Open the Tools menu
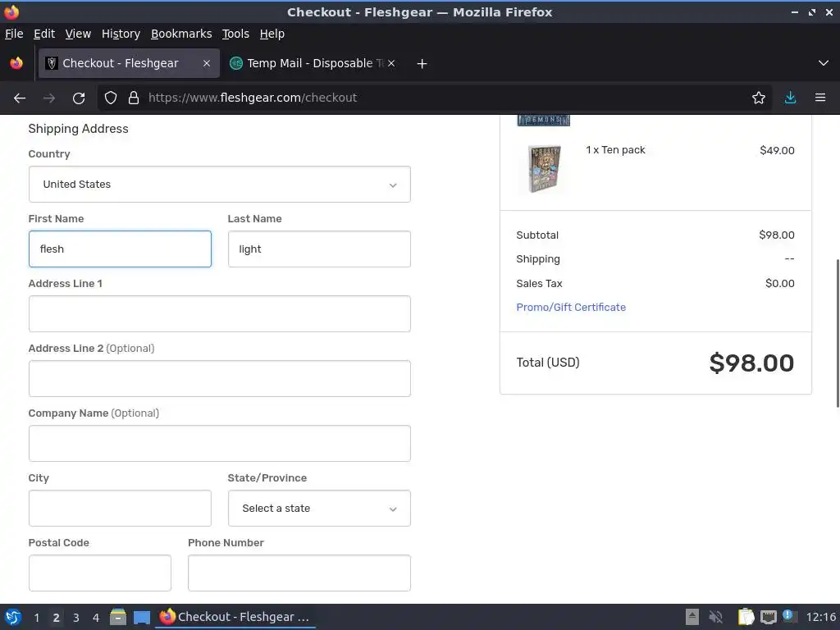 235,34
